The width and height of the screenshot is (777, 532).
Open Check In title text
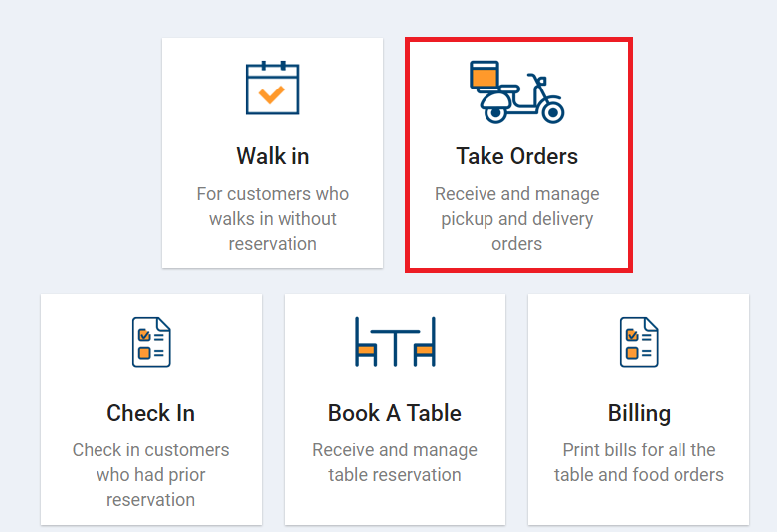pos(150,413)
